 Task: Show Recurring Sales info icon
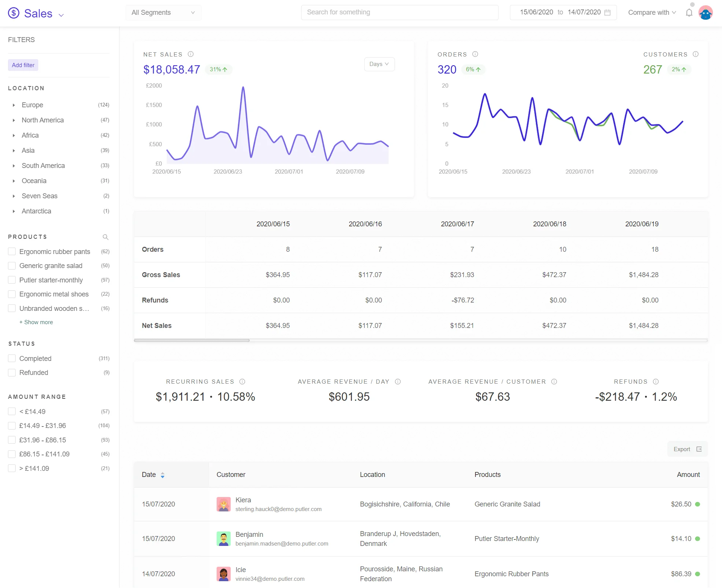(242, 381)
